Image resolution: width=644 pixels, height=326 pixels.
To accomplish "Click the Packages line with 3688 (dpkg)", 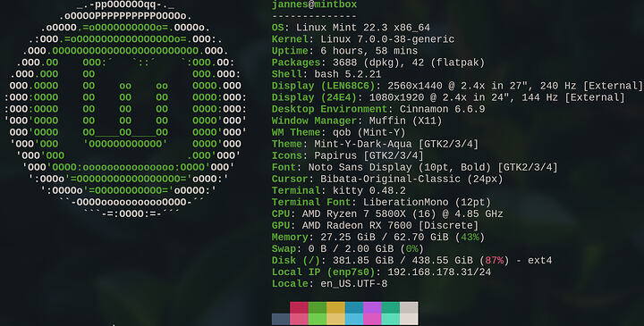I will pos(378,63).
